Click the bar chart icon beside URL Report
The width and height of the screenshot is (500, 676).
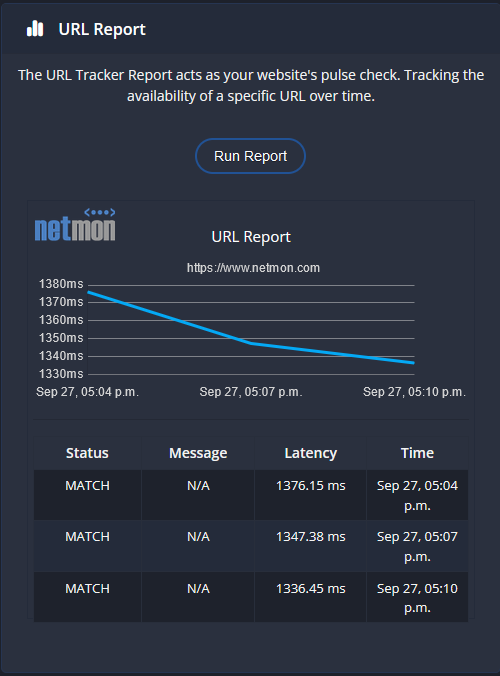click(x=35, y=29)
